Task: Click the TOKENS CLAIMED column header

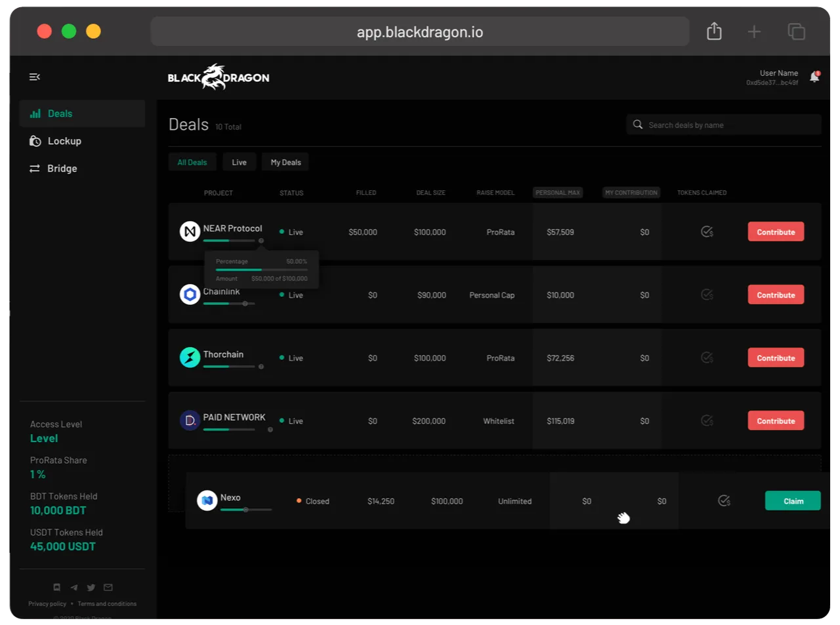Action: (702, 193)
